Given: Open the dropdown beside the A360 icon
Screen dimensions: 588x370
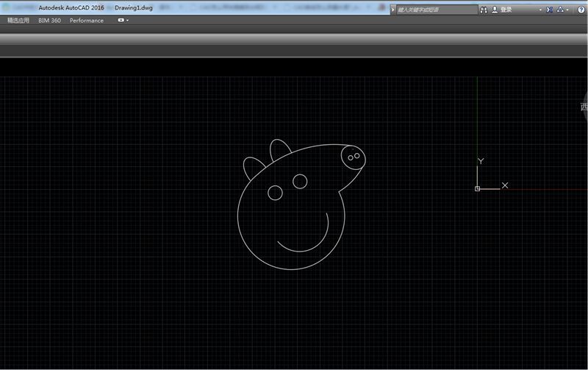Looking at the screenshot, I should coord(567,10).
